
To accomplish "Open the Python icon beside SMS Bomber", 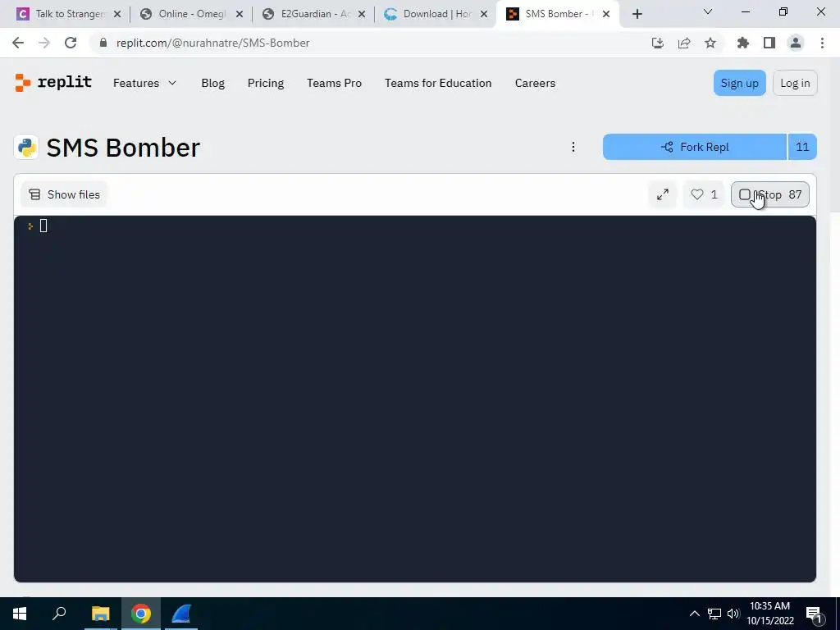I will [26, 148].
